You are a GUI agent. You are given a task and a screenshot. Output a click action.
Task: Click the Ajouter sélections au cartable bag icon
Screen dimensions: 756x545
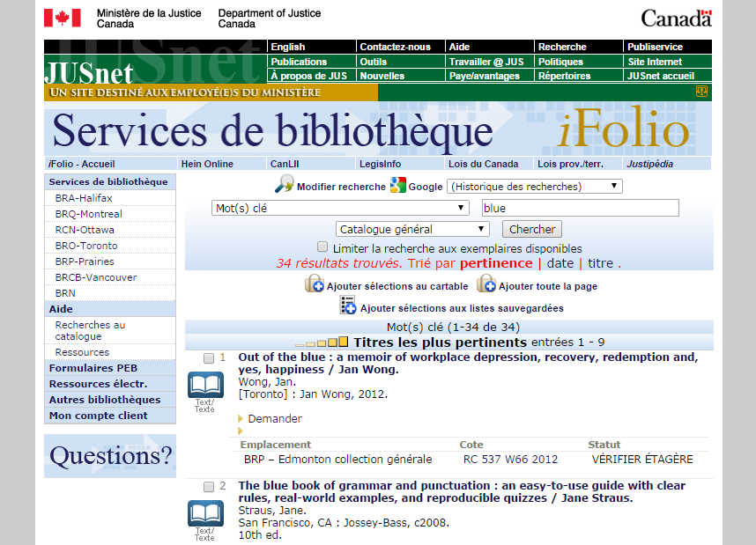click(315, 284)
